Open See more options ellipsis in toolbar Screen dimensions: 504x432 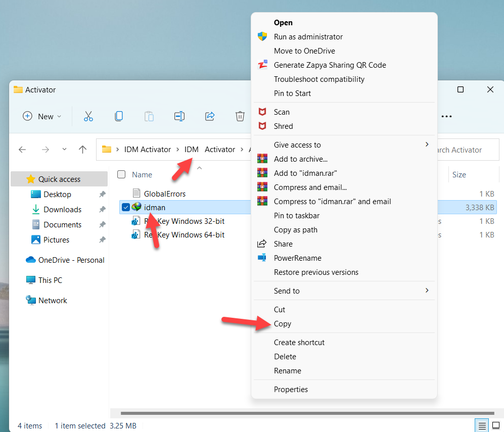pyautogui.click(x=446, y=116)
